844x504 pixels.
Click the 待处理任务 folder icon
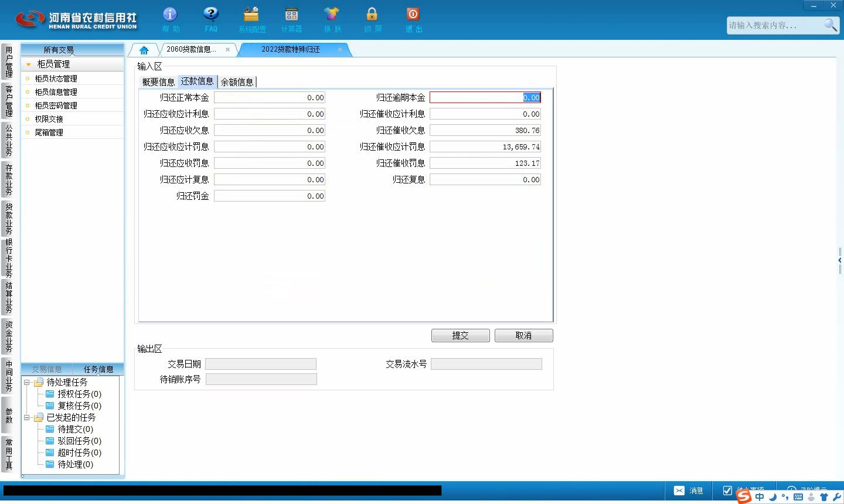39,382
